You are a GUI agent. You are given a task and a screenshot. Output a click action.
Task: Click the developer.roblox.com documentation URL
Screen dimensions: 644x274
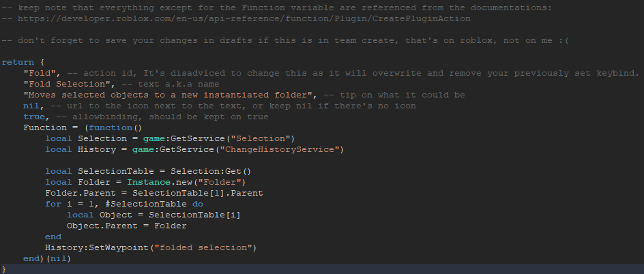[244, 19]
